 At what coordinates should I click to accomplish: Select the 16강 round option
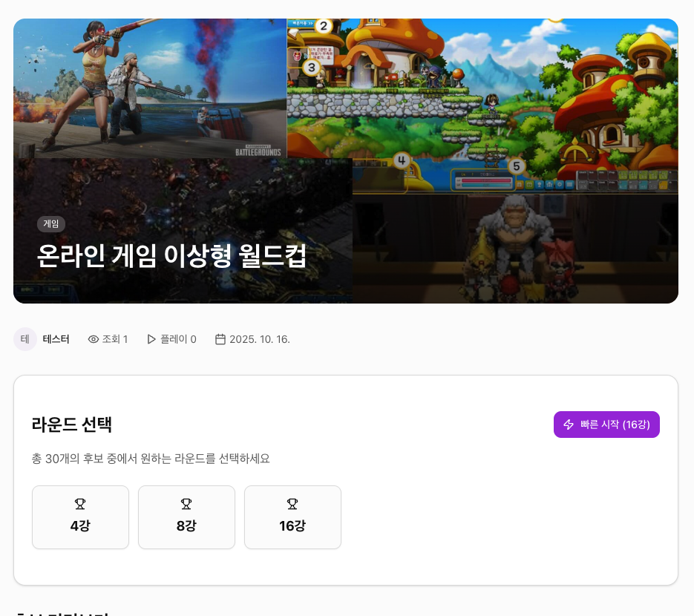292,517
